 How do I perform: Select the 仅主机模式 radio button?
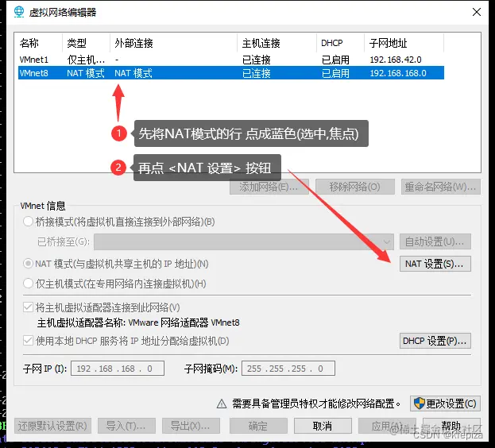coord(28,284)
